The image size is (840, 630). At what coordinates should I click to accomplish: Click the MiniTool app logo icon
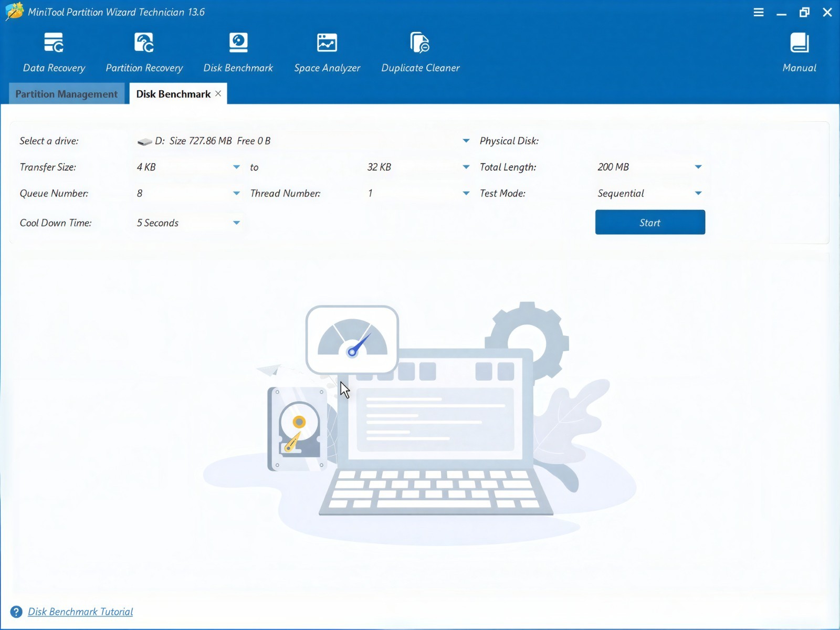(14, 12)
